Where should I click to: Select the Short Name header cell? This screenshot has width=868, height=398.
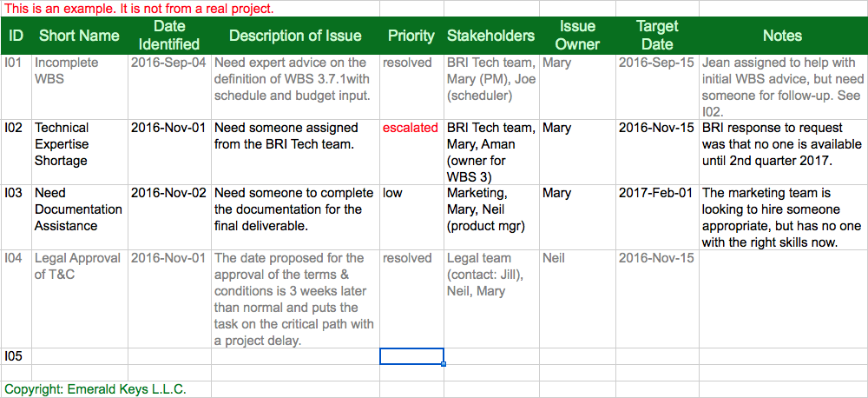pos(79,36)
